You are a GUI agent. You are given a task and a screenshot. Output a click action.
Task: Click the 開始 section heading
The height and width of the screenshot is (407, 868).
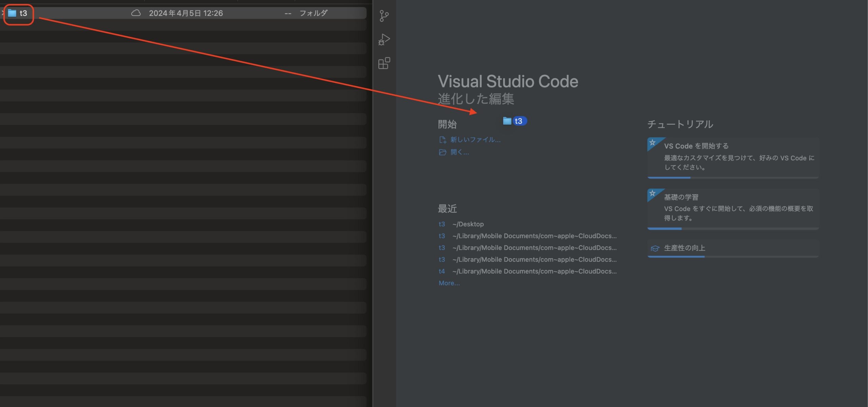[447, 124]
